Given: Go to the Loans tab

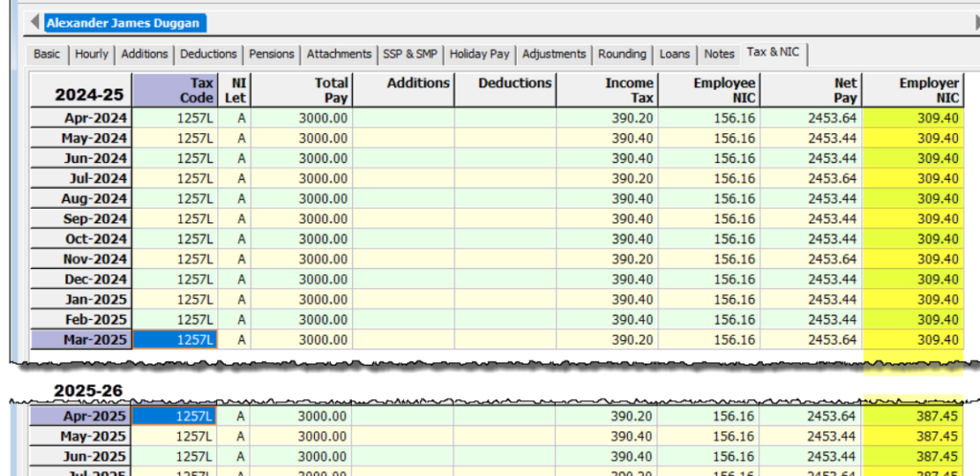Looking at the screenshot, I should pyautogui.click(x=675, y=55).
